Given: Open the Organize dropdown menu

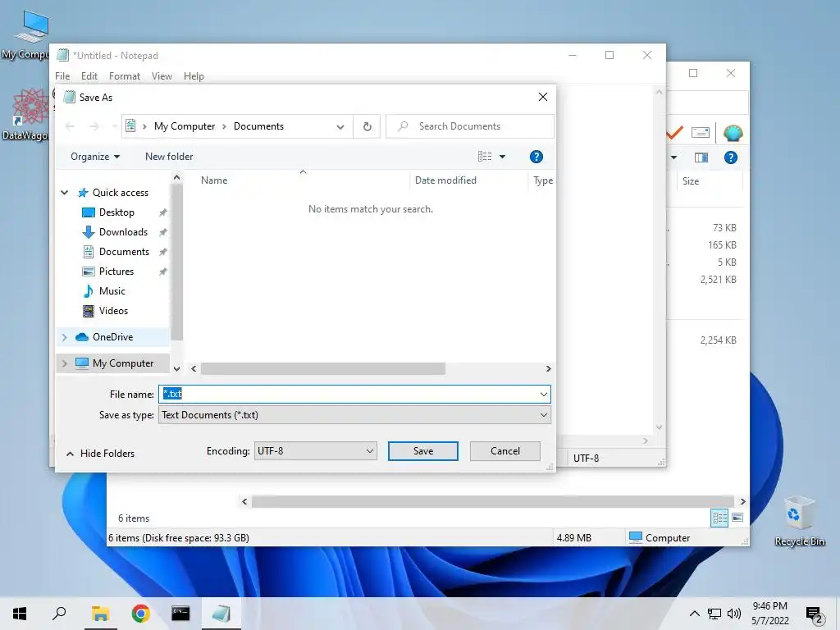Looking at the screenshot, I should [x=95, y=157].
